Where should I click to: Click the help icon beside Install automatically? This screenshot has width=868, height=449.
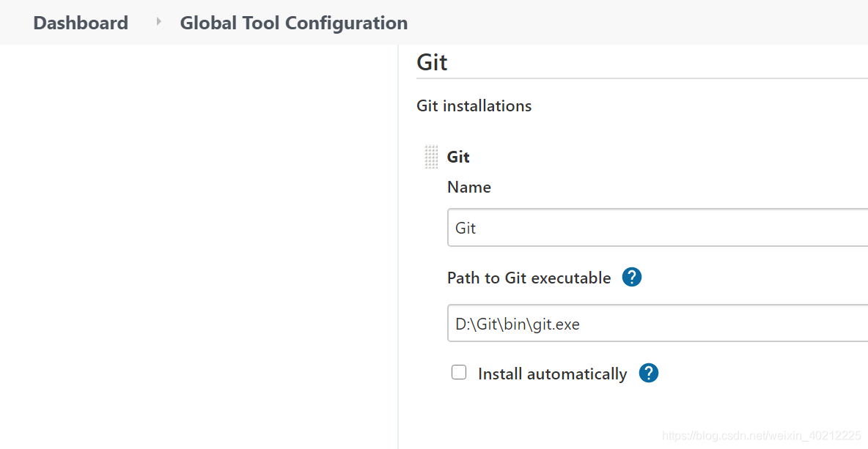(x=648, y=374)
